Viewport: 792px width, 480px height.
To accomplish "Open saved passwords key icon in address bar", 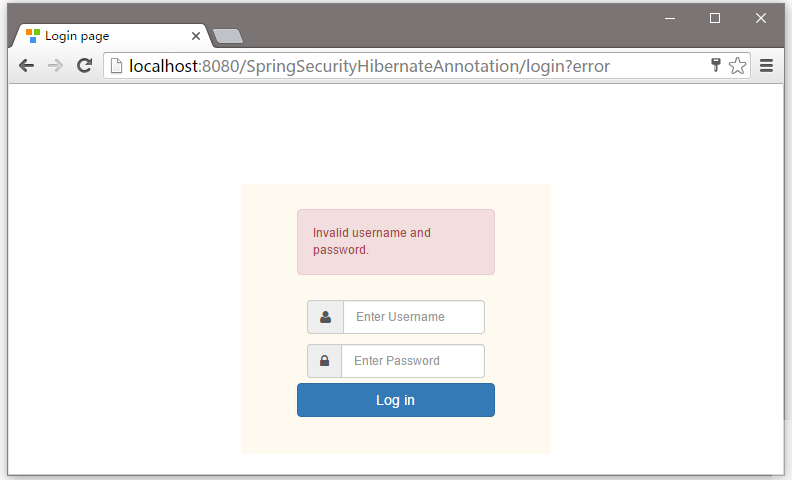I will click(715, 65).
